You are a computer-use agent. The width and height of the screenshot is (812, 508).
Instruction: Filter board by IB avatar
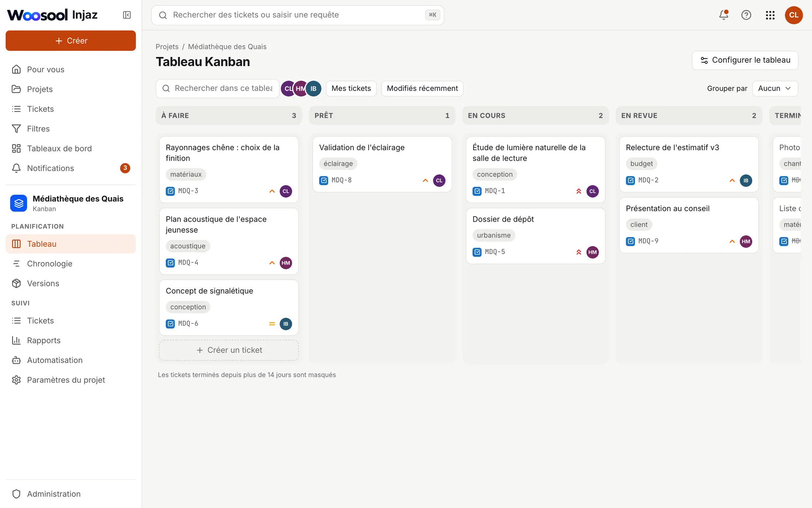(313, 89)
